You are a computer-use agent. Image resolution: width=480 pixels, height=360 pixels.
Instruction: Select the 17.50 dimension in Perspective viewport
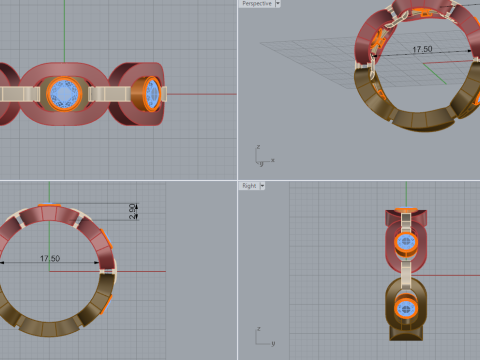[x=422, y=49]
